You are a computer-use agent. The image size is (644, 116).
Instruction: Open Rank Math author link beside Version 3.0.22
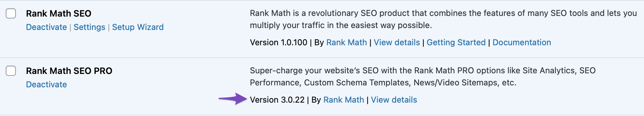point(344,100)
